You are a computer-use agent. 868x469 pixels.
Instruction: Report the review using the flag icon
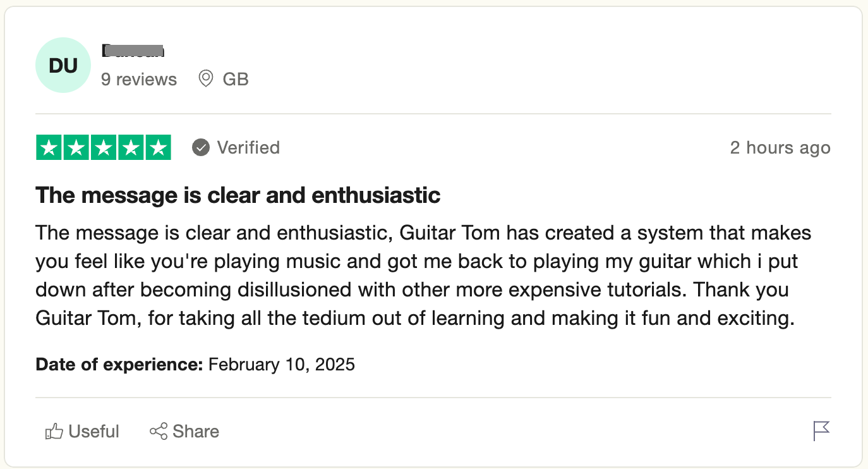point(821,431)
